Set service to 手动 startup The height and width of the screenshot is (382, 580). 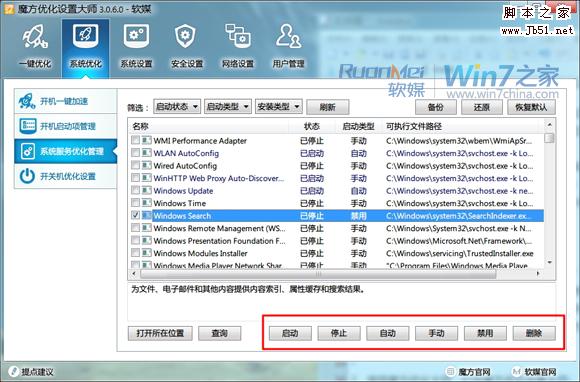(436, 333)
